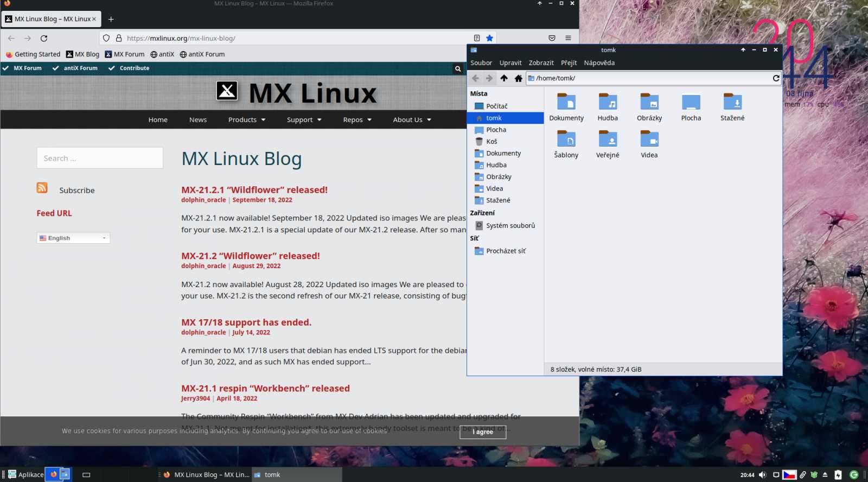Open the Upravit menu
868x482 pixels.
[510, 63]
